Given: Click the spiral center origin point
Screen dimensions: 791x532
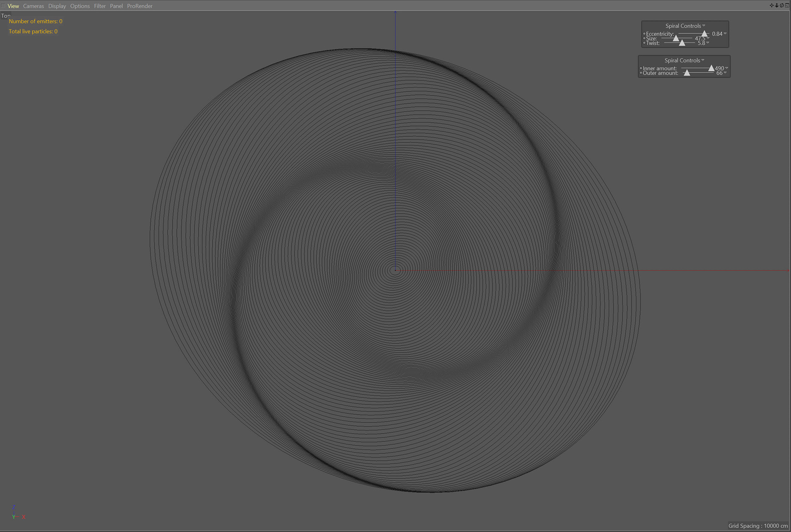Looking at the screenshot, I should pyautogui.click(x=395, y=271).
